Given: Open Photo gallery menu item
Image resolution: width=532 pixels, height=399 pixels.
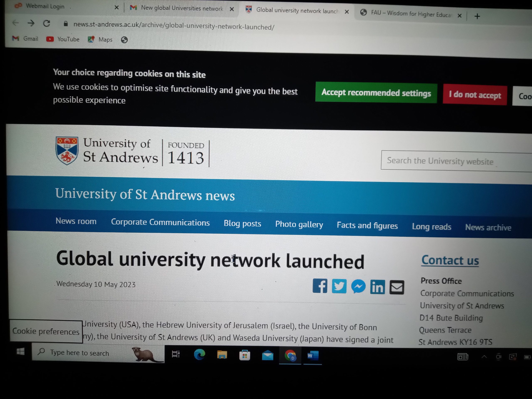Looking at the screenshot, I should tap(299, 224).
